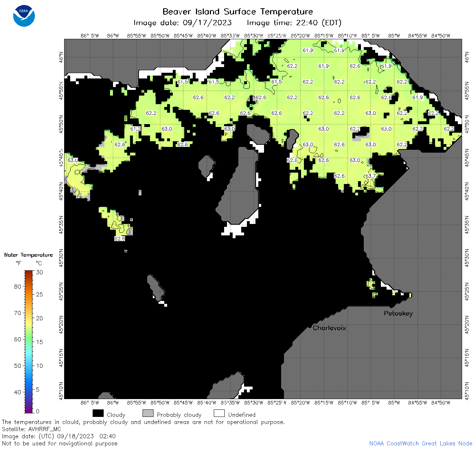Click the 60 °F tick label
This screenshot has width=476, height=449.
pos(17,339)
